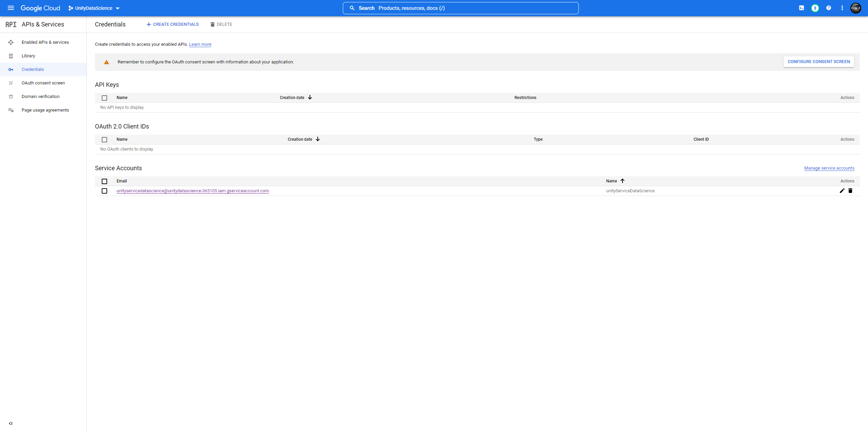
Task: Open the Learn more link
Action: pos(200,44)
